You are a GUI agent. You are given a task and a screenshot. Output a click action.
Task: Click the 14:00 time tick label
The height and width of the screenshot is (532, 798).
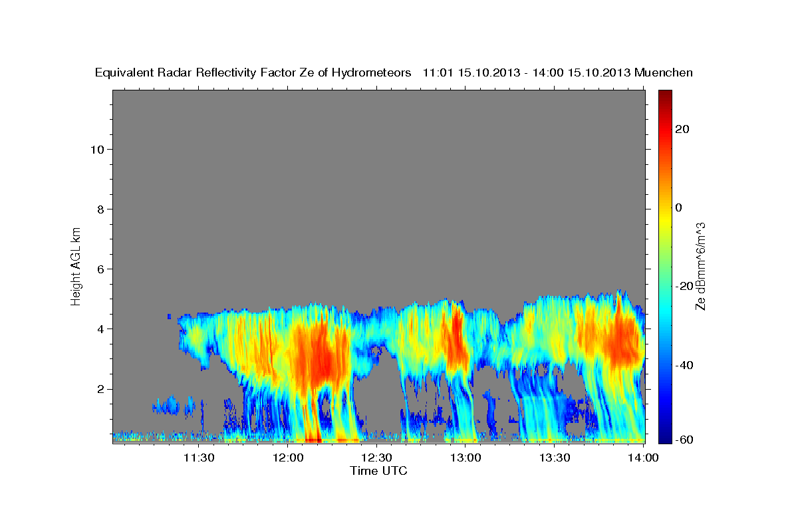[644, 458]
